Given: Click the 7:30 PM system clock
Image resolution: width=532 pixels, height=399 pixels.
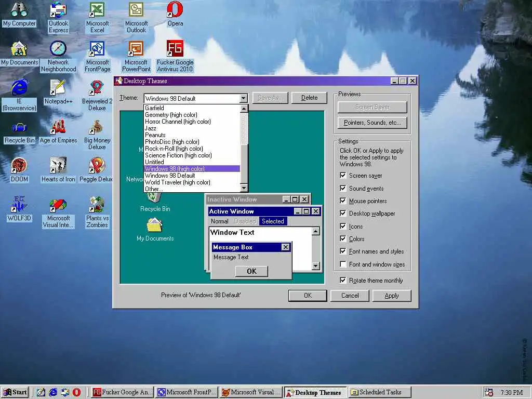Looking at the screenshot, I should pyautogui.click(x=511, y=393).
